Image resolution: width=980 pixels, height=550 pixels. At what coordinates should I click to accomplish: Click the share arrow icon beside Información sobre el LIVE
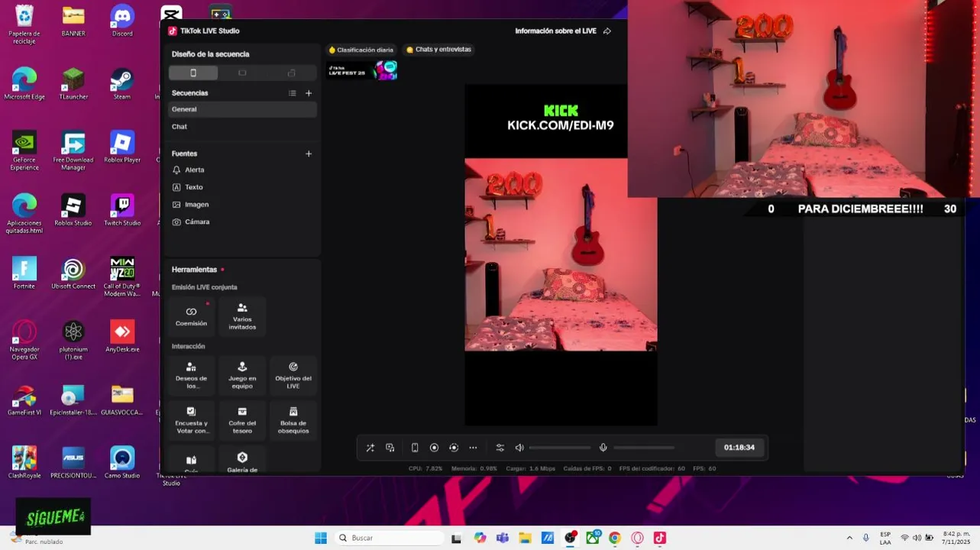point(607,31)
